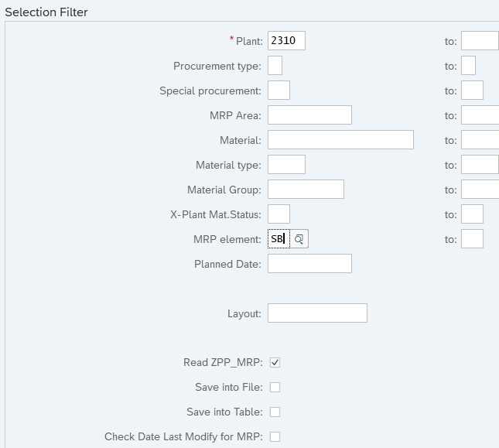Select the Procurement type 'to' field
The image size is (499, 448).
468,66
